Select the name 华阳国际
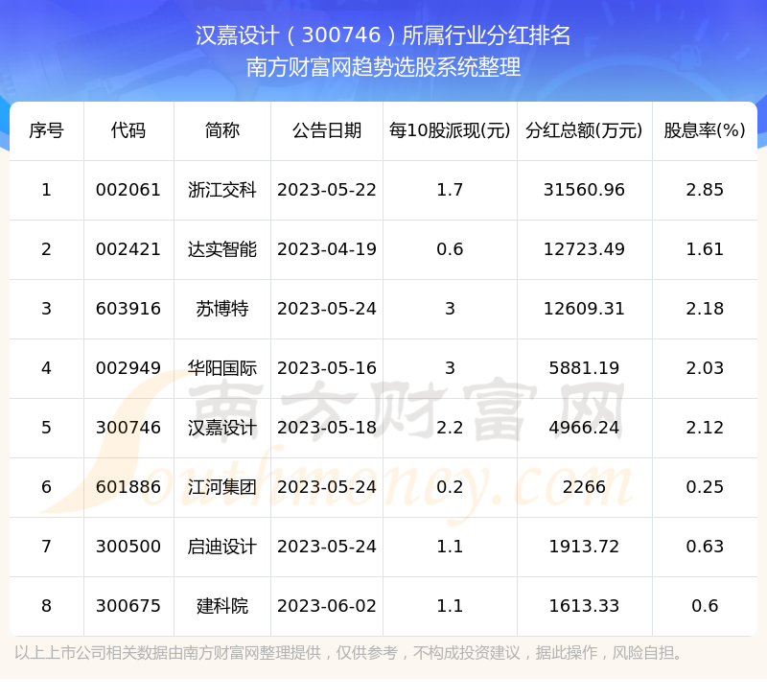The height and width of the screenshot is (700, 767). pos(222,368)
